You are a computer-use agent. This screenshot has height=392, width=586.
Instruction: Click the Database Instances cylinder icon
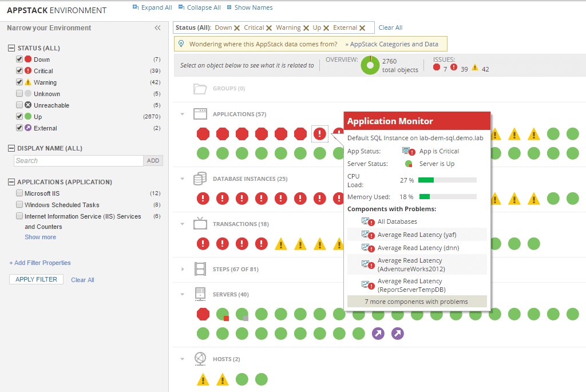pos(200,179)
